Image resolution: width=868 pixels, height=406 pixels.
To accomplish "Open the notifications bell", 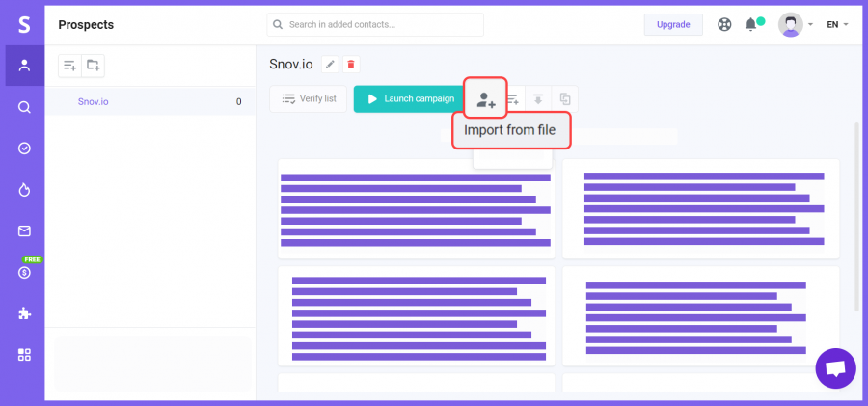I will point(751,24).
